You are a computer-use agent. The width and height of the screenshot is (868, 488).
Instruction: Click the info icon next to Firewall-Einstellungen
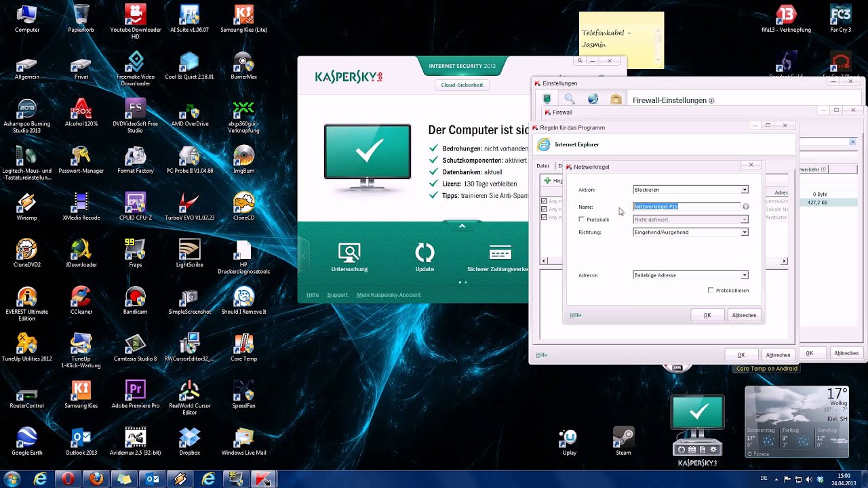coord(711,101)
